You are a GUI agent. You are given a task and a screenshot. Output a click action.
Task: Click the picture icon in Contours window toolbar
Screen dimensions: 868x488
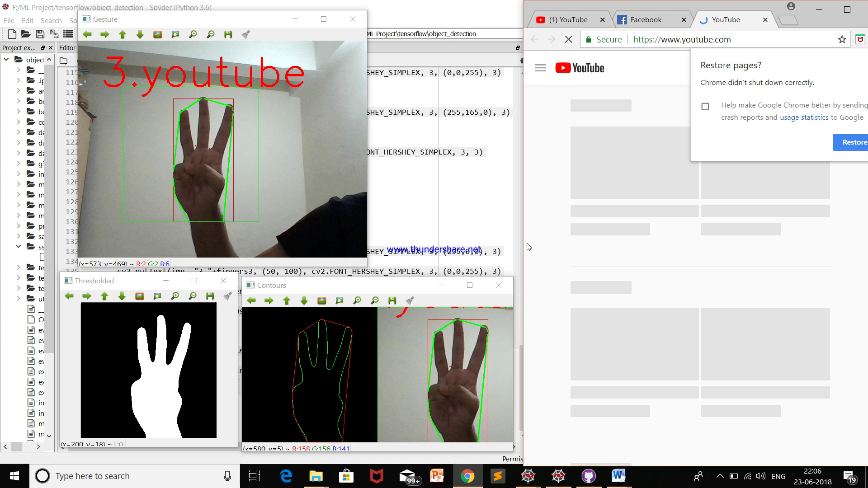[x=321, y=300]
